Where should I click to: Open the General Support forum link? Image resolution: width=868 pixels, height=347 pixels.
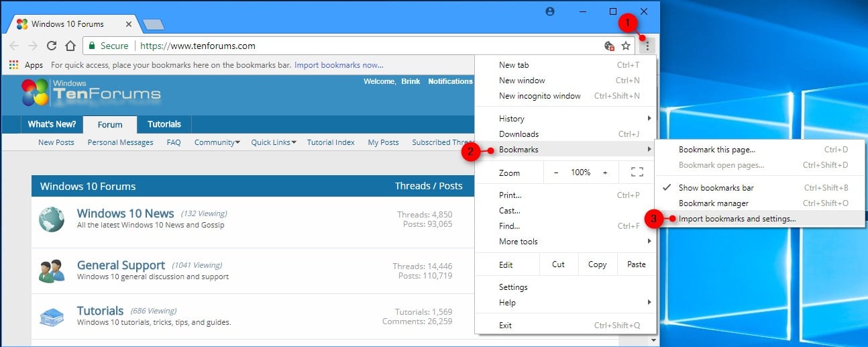pos(121,265)
